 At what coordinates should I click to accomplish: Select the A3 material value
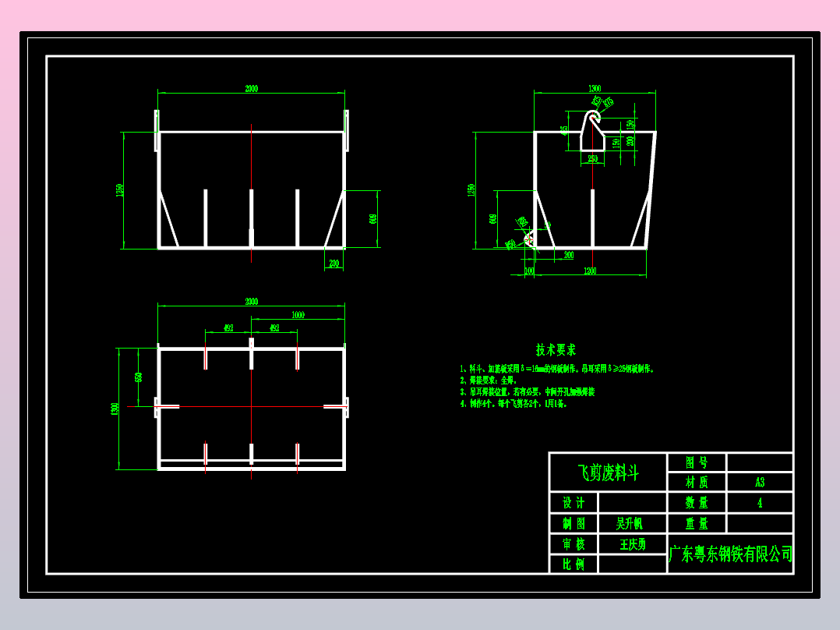pyautogui.click(x=760, y=483)
